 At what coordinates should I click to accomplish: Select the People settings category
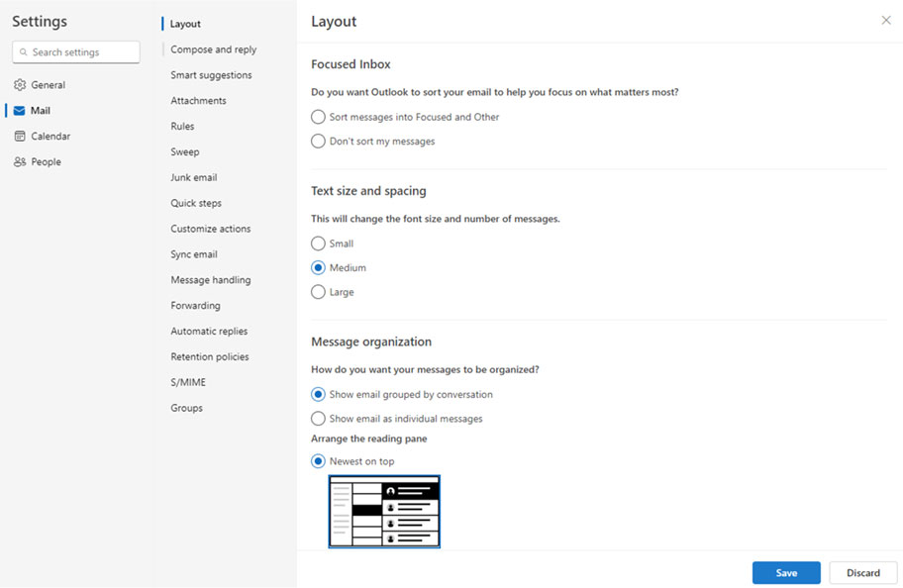click(x=37, y=161)
